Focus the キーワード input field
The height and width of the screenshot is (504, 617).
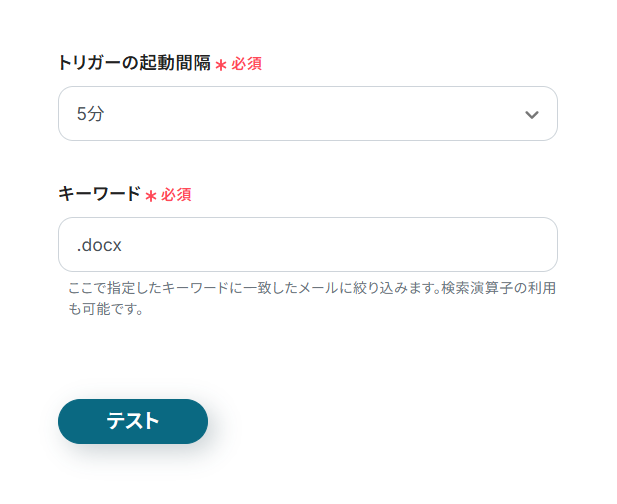click(307, 245)
